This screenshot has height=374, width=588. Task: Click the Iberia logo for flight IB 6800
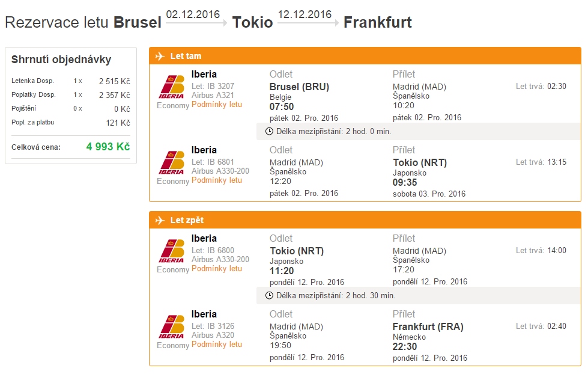(171, 251)
